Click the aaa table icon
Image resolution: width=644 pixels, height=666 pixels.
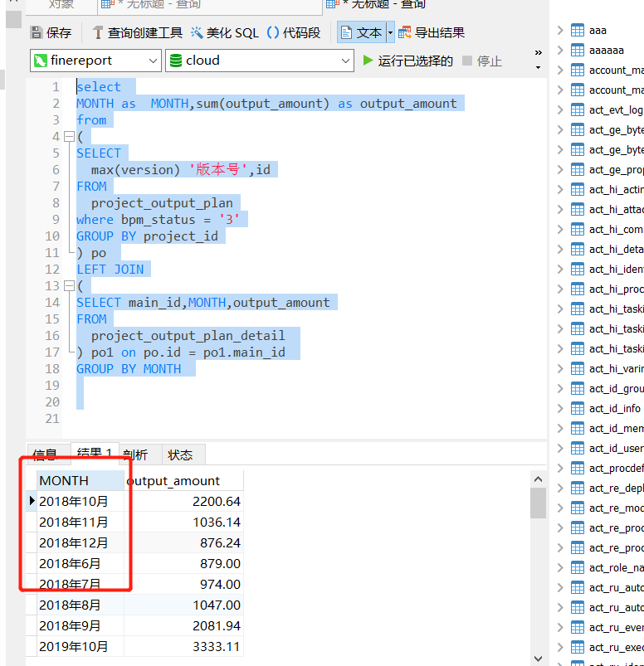(578, 30)
